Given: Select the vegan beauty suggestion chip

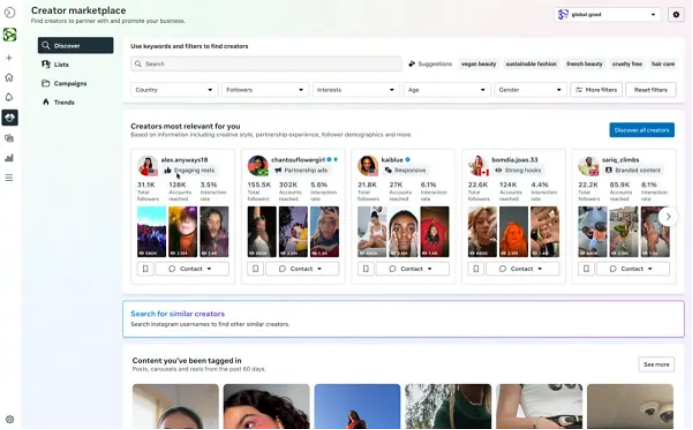Looking at the screenshot, I should (x=478, y=64).
